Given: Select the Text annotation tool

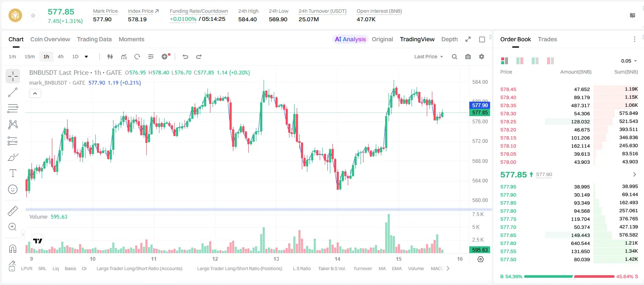Looking at the screenshot, I should [13, 173].
